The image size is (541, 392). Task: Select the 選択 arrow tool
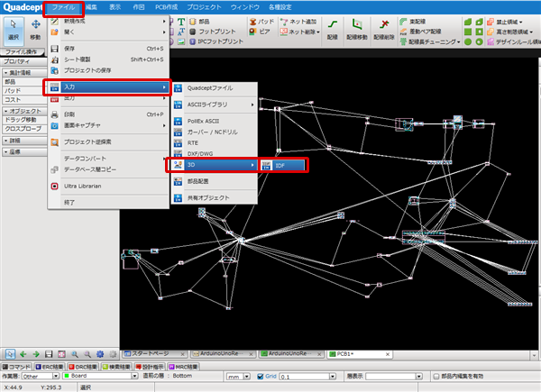[x=14, y=31]
